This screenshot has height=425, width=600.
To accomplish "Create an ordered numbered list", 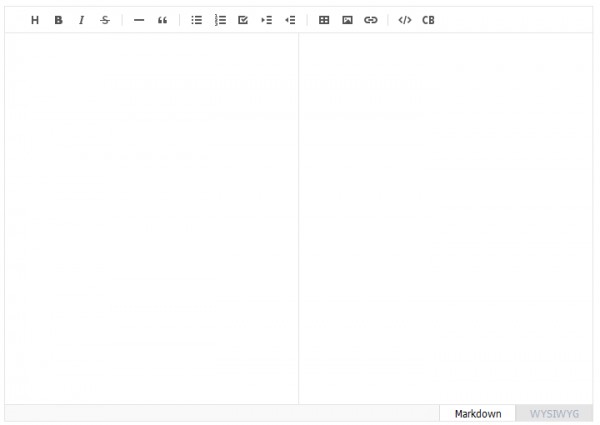I will coord(220,20).
